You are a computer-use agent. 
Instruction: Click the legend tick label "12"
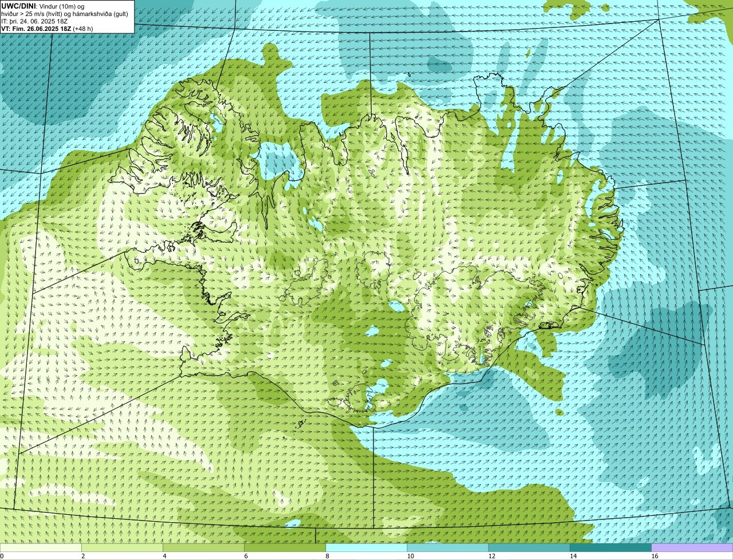click(x=492, y=556)
